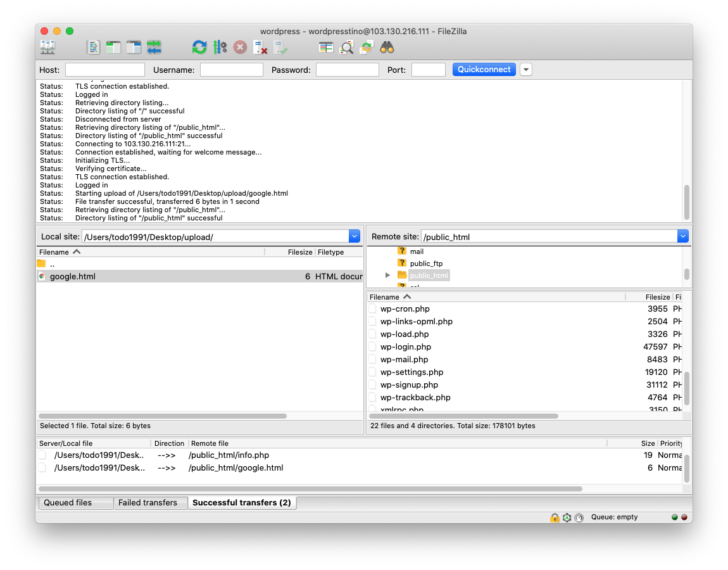This screenshot has height=570, width=728.
Task: Select wp-trackback.php in the remote list
Action: [x=525, y=398]
